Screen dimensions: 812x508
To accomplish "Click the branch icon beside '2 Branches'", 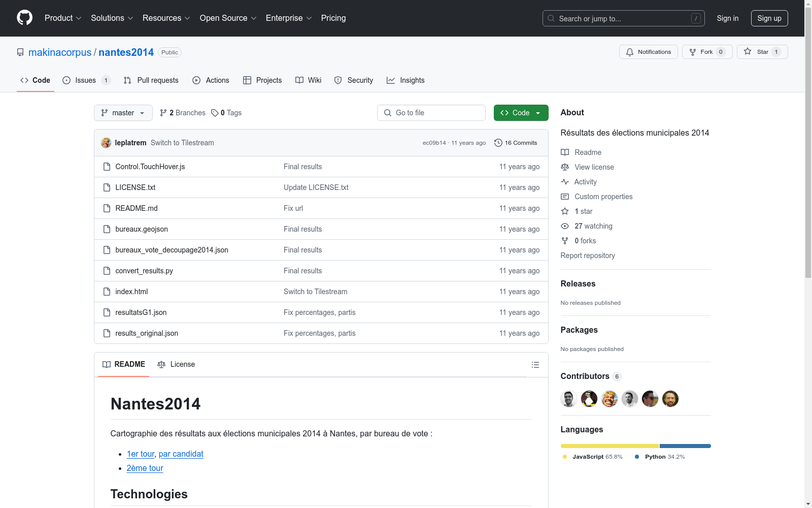I will [163, 113].
